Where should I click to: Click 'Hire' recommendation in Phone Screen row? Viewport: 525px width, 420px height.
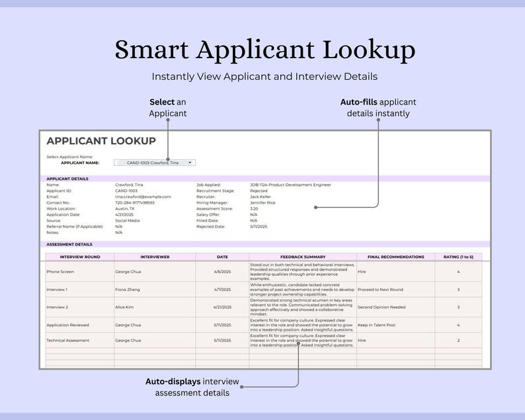click(396, 272)
